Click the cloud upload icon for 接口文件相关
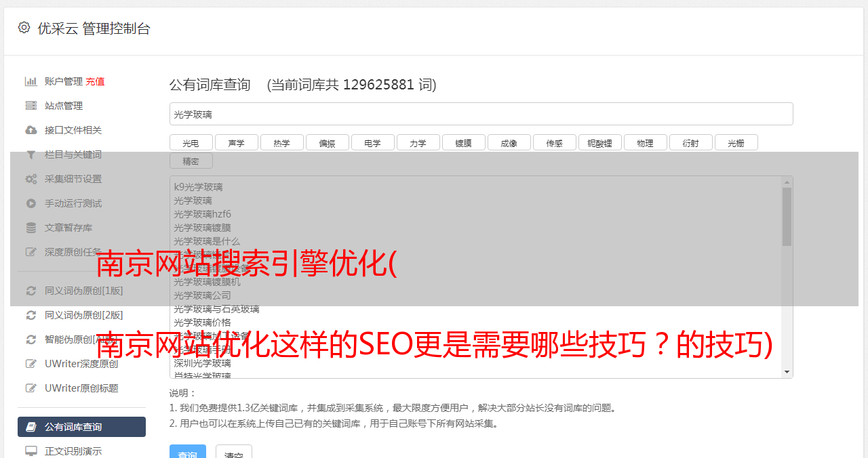 [x=31, y=130]
